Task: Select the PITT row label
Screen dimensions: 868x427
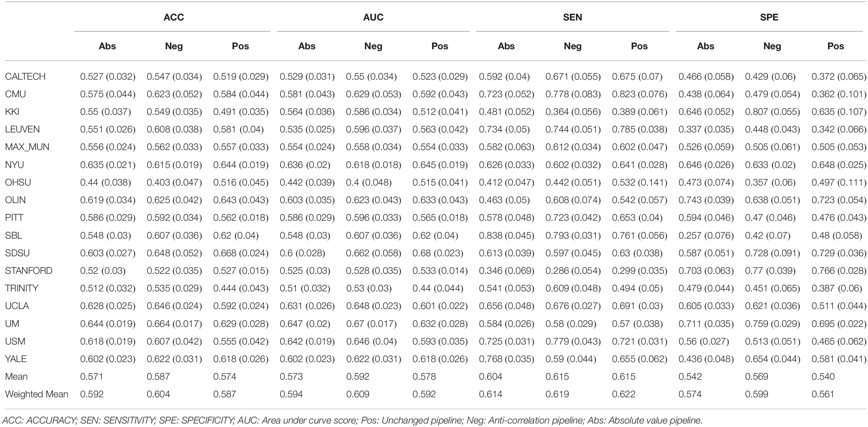Action: 14,217
